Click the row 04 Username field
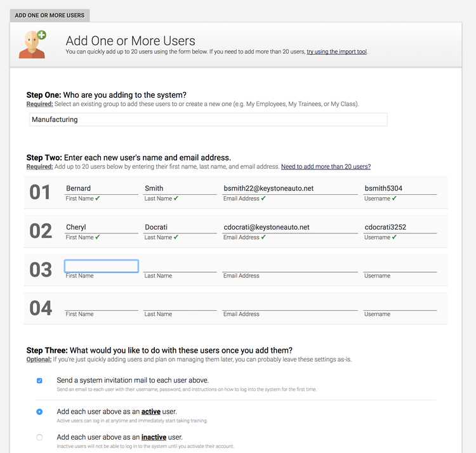This screenshot has width=476, height=453. click(400, 305)
